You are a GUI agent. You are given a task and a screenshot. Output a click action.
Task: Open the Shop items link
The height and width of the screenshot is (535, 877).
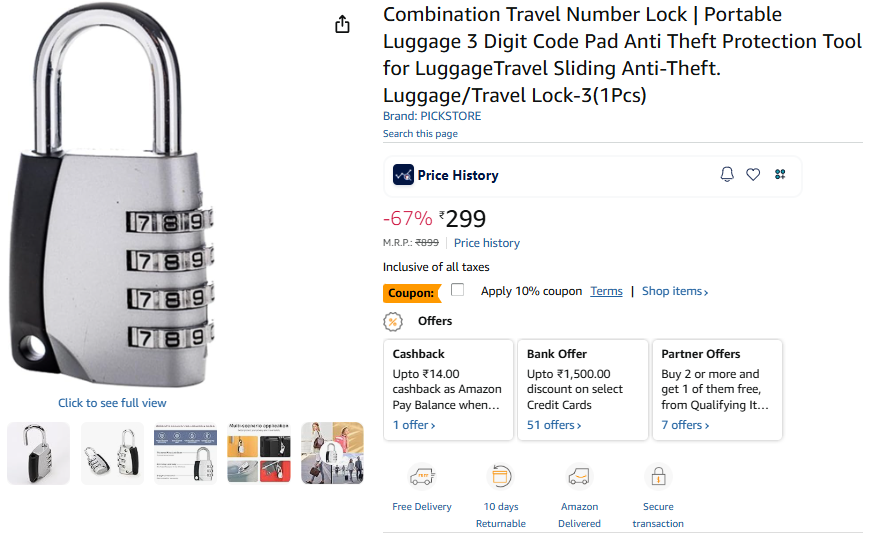point(675,291)
